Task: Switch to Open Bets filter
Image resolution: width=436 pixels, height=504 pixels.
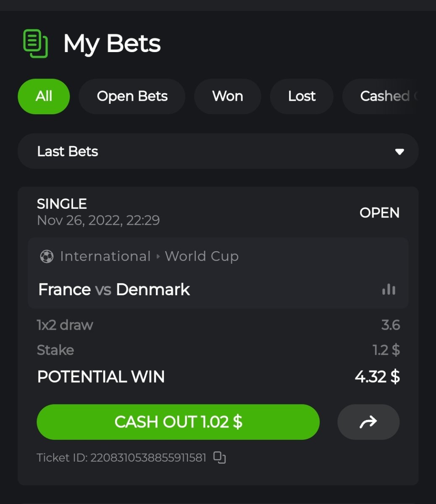Action: (132, 96)
